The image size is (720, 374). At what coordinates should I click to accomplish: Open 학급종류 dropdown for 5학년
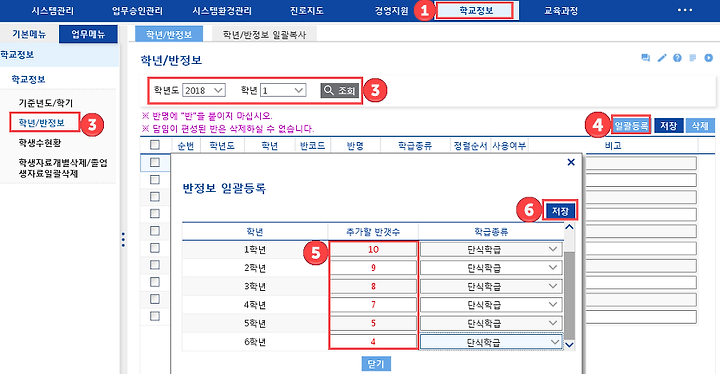click(491, 323)
